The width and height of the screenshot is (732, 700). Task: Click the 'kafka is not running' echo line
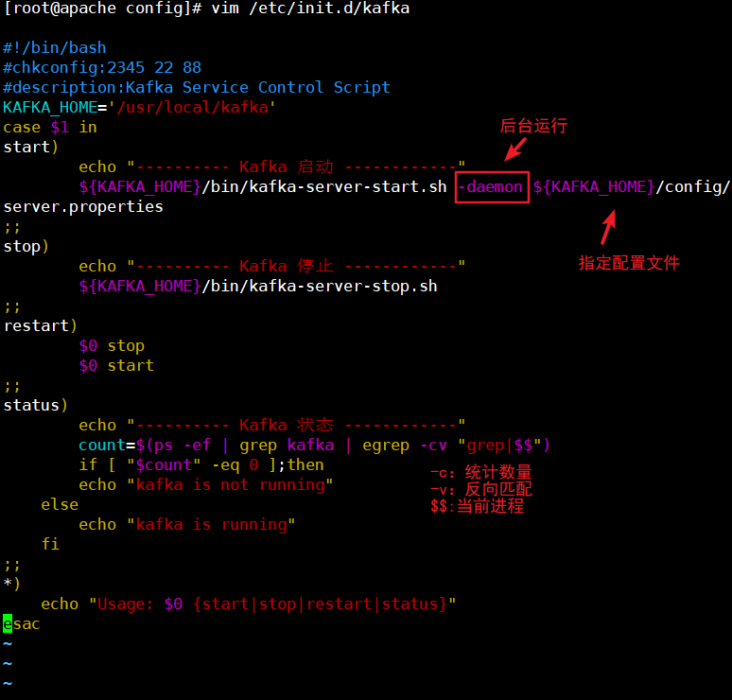point(206,485)
